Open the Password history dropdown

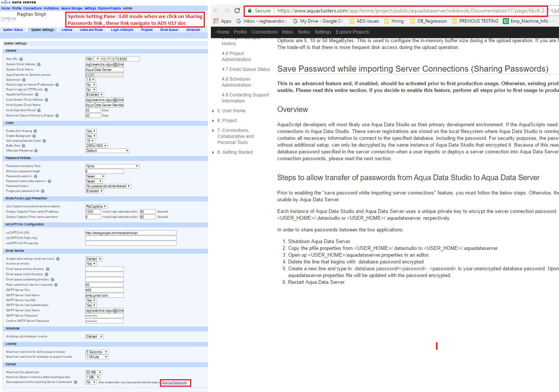(x=108, y=186)
